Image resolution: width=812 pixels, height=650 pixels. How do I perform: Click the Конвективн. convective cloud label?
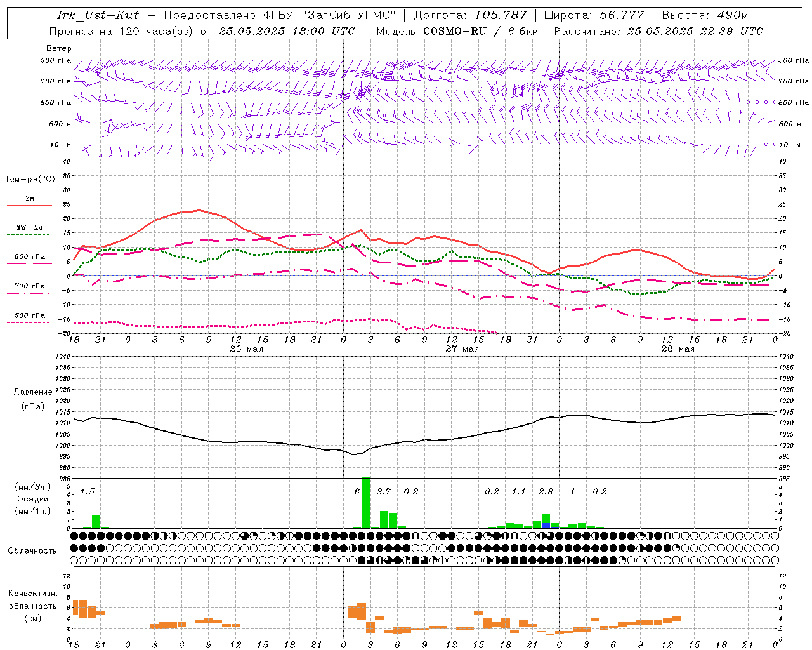[33, 594]
